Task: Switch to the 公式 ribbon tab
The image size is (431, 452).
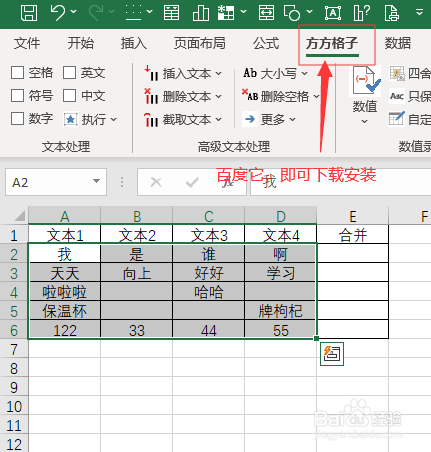Action: (x=266, y=43)
